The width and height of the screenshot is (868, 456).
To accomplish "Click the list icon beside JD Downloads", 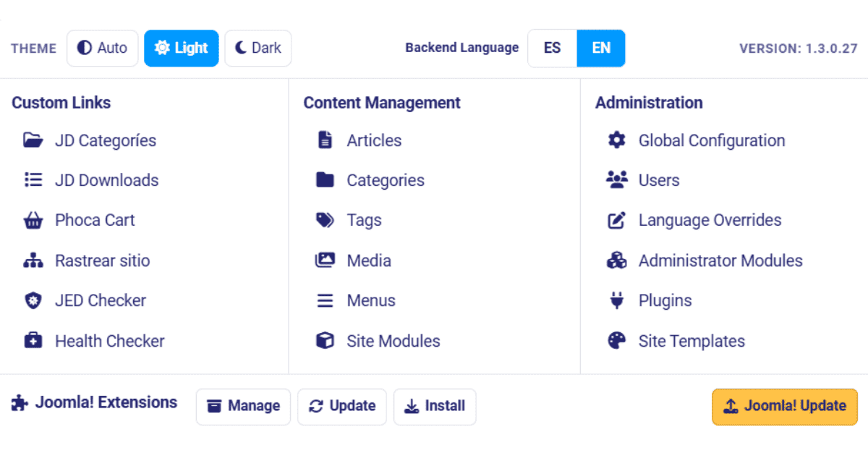I will pyautogui.click(x=33, y=180).
